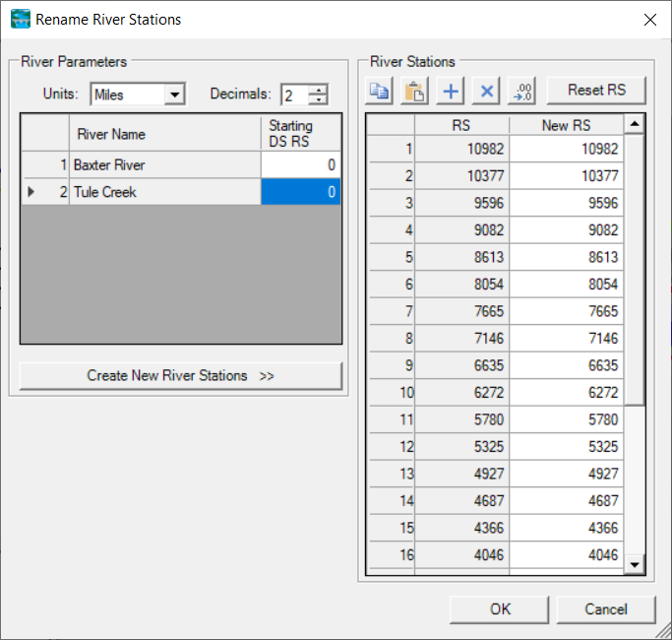Click New RS cell 9596 in row 3

click(566, 203)
